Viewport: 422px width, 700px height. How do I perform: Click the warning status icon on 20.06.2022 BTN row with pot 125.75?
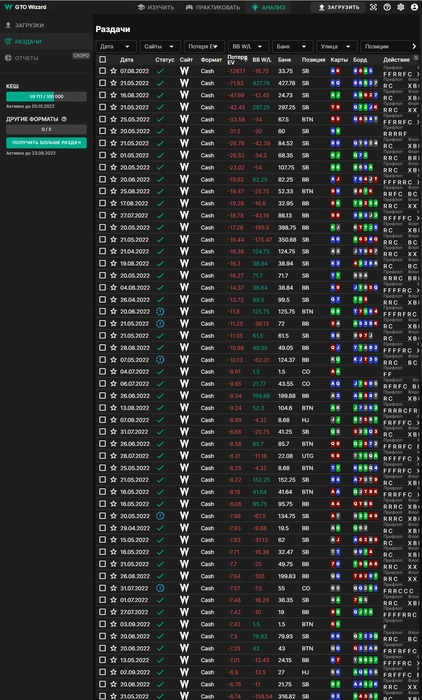(x=160, y=312)
